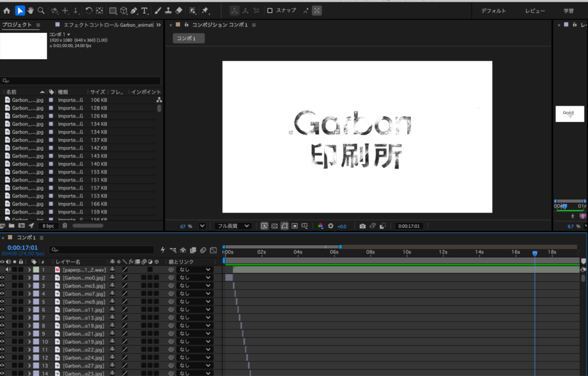Hide layer 5 Garbon mo9.jpg with eye

pyautogui.click(x=2, y=302)
